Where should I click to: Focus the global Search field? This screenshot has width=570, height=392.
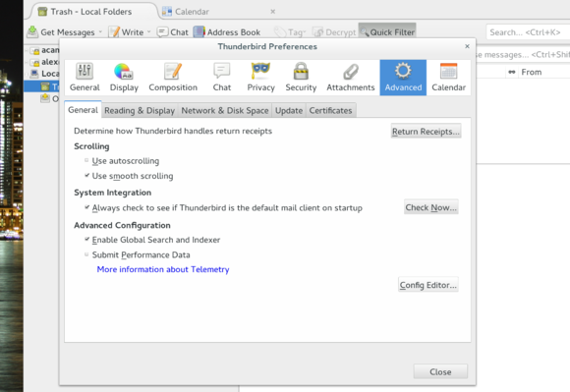pyautogui.click(x=528, y=32)
